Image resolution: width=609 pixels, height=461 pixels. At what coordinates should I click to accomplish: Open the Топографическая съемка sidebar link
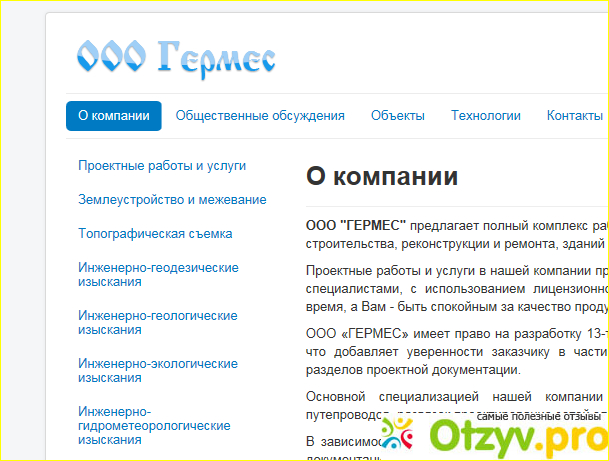tap(155, 234)
